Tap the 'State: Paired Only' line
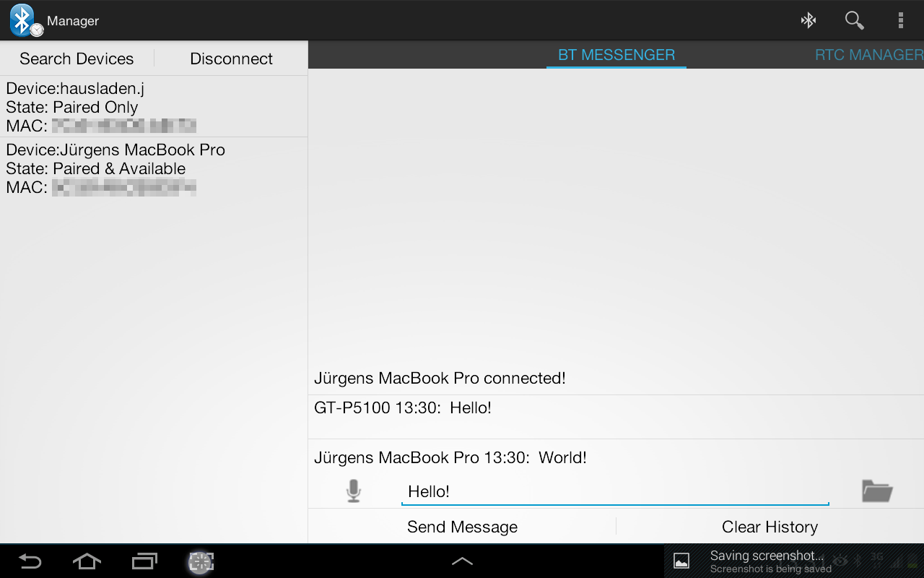Image resolution: width=924 pixels, height=578 pixels. point(72,107)
